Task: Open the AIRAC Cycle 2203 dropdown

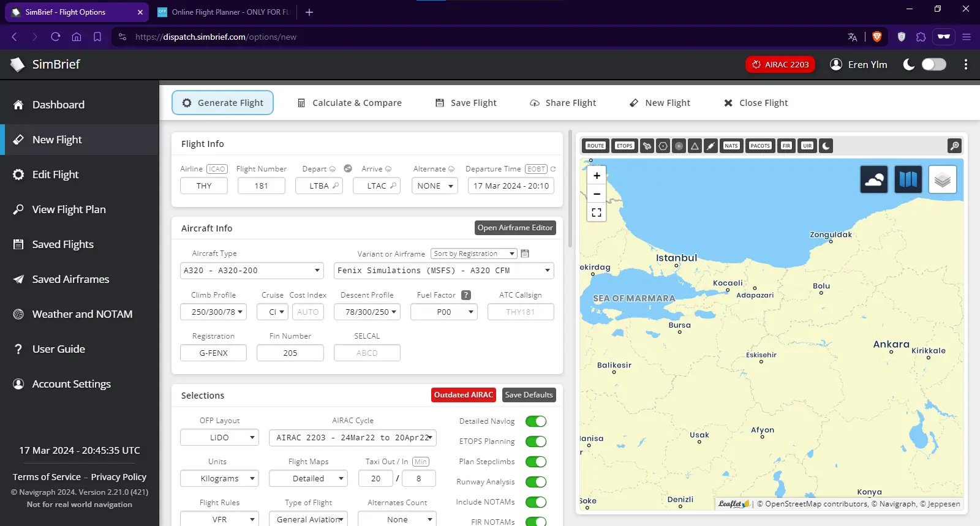Action: pos(353,438)
